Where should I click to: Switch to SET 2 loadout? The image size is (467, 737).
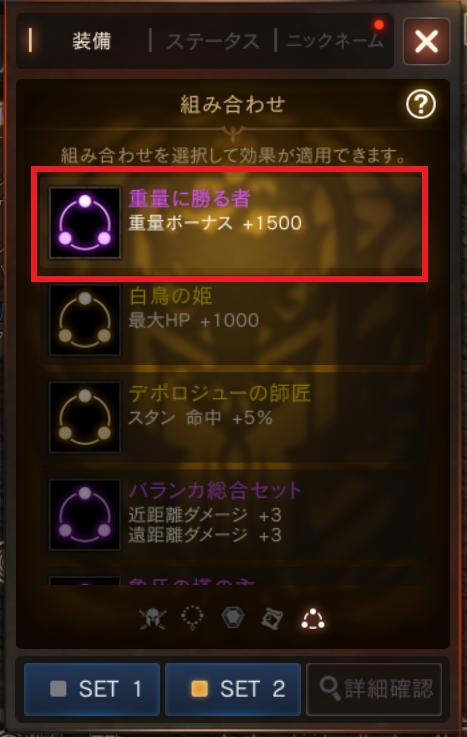[x=233, y=689]
